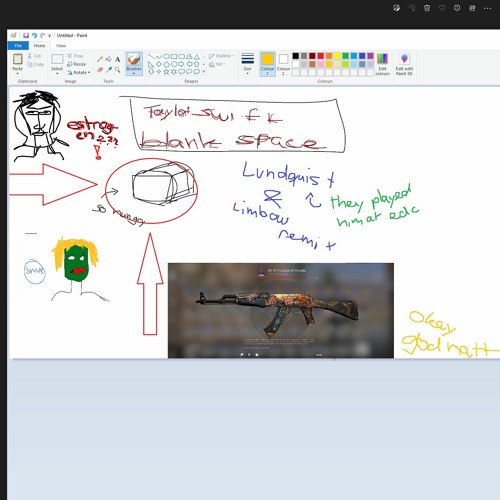Click the Edit colours rainbow icon
This screenshot has height=500, width=500.
(382, 59)
